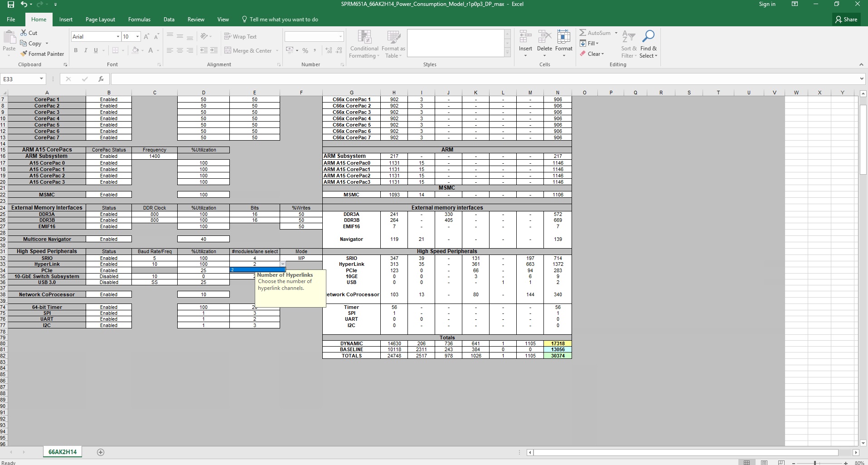Toggle Wrap Text
The image size is (868, 465).
tap(240, 37)
